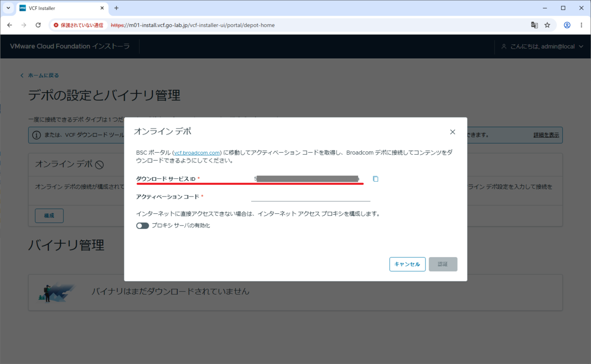591x364 pixels.
Task: Click the address bar URL
Action: click(x=193, y=25)
